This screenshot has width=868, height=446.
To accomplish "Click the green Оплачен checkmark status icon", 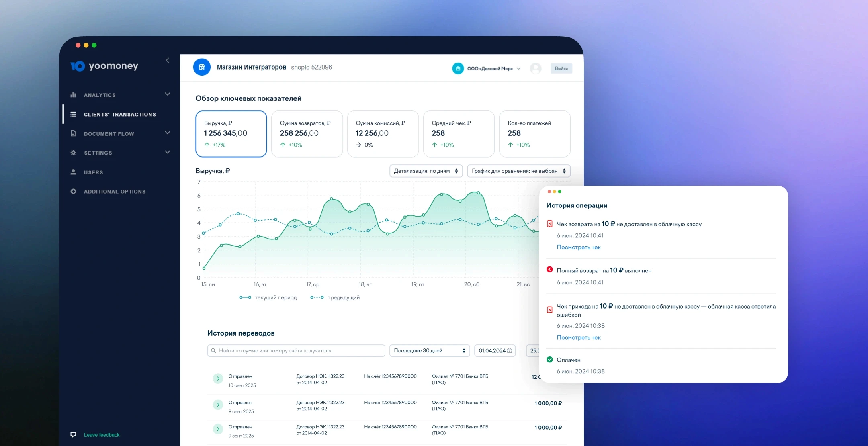I will 549,360.
